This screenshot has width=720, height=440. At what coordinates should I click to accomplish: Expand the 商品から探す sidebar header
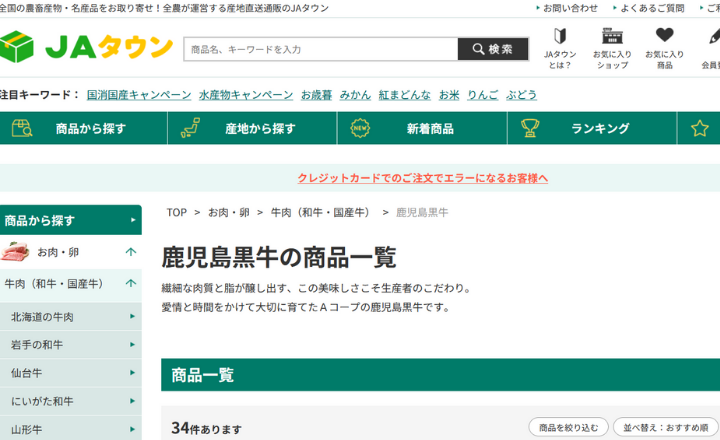70,220
